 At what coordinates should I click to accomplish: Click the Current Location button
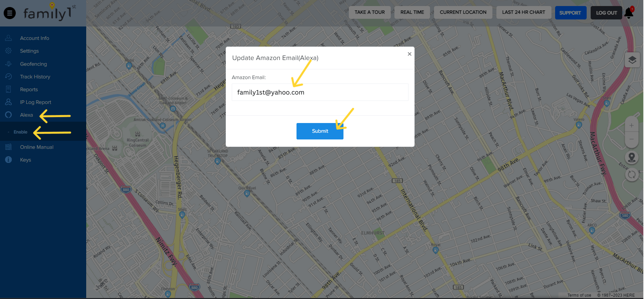[x=463, y=12]
